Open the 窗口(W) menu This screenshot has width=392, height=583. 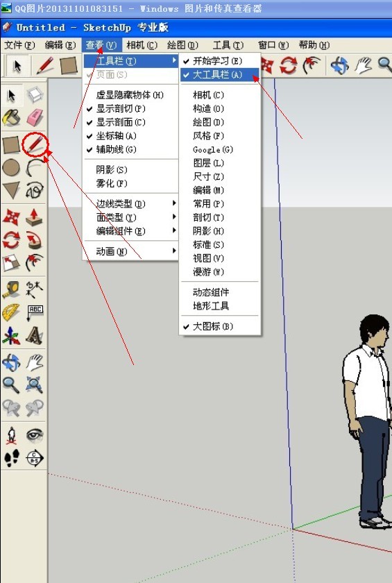[273, 45]
